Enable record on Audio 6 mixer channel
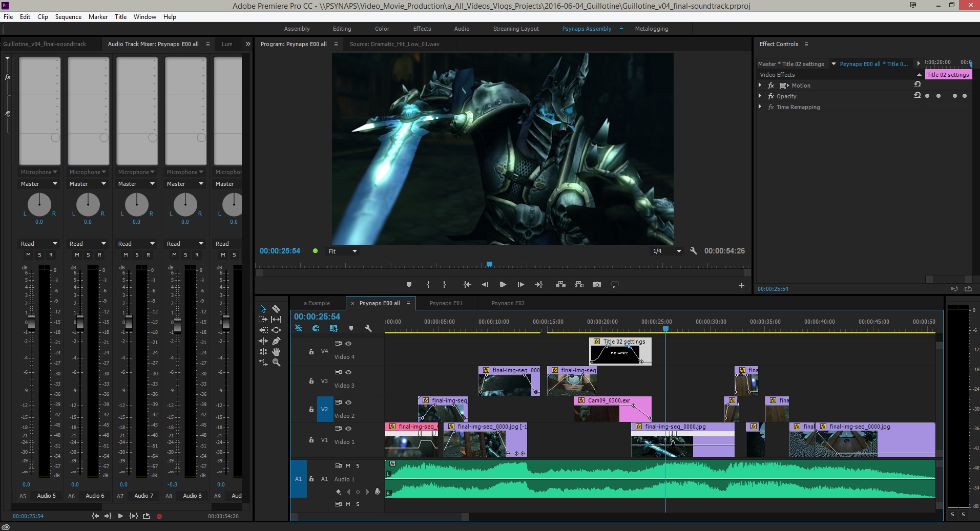The image size is (980, 531). coord(99,255)
